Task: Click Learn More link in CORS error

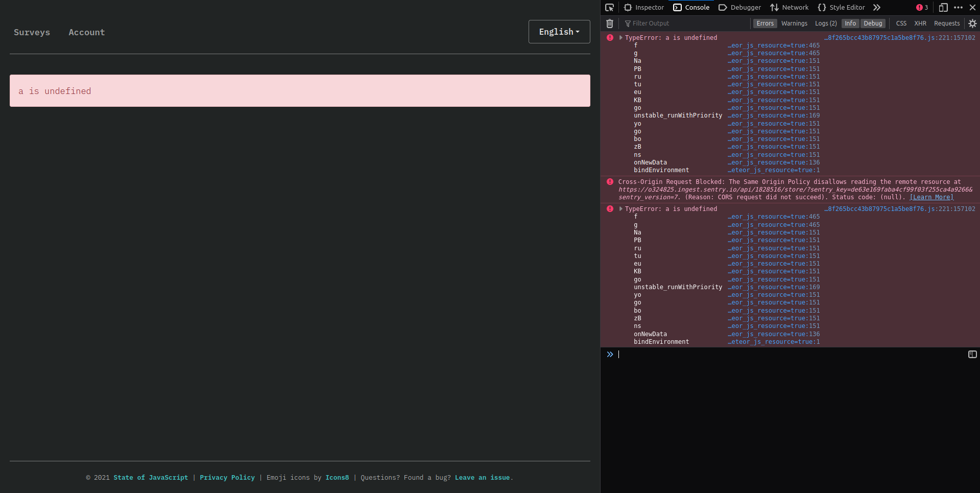Action: click(x=931, y=197)
